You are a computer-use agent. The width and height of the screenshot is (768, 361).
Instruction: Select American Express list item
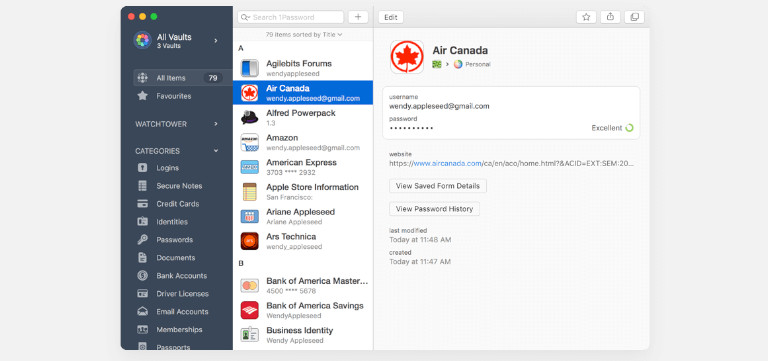click(303, 167)
